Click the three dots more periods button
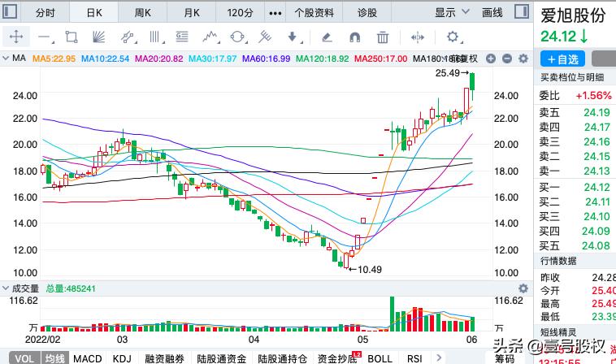 [x=275, y=13]
